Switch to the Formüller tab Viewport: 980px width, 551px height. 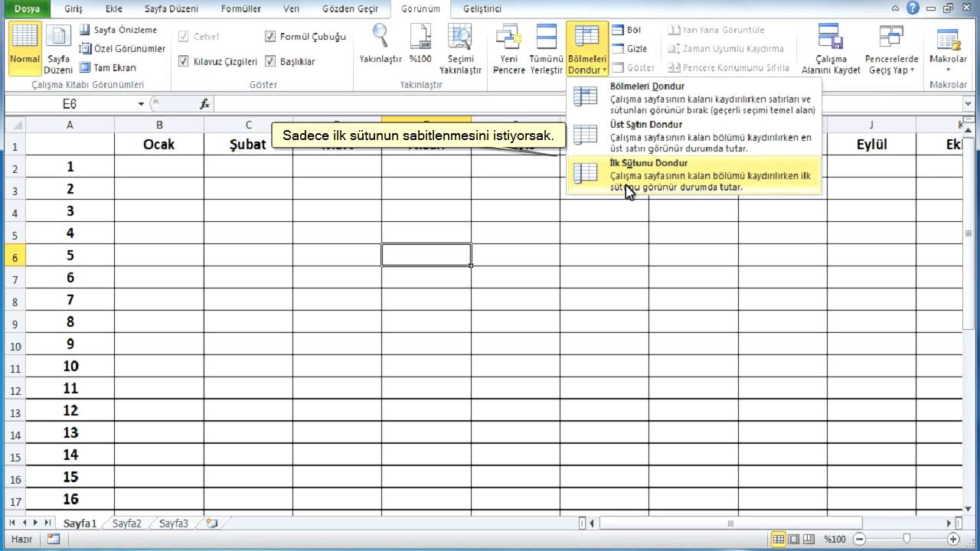[240, 9]
